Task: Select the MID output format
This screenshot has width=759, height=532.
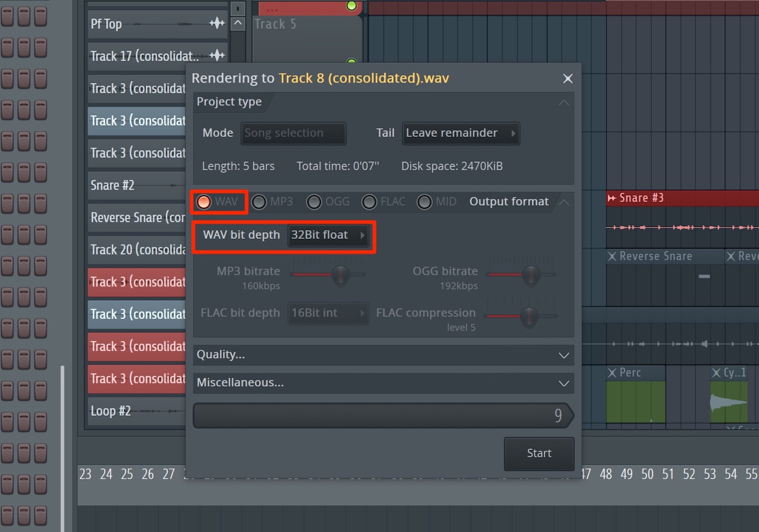Action: 424,202
